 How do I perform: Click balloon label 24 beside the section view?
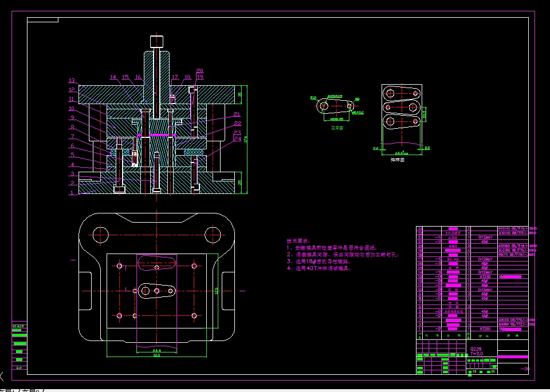click(x=237, y=139)
